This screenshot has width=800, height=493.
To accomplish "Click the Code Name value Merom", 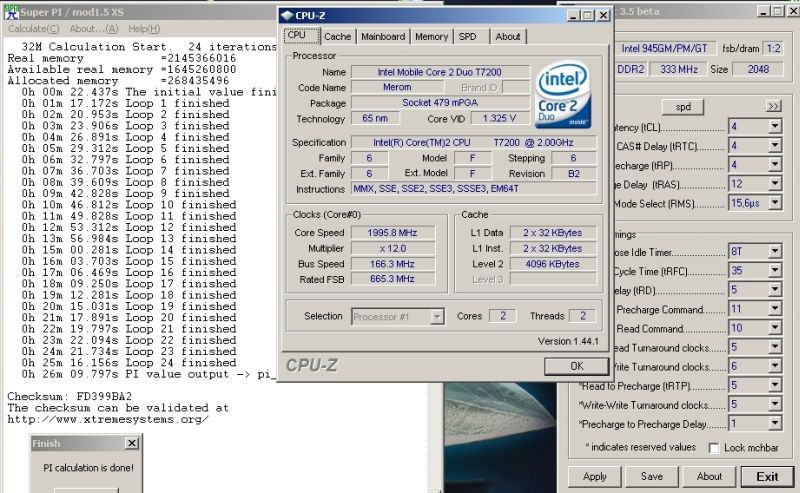I will pos(397,87).
